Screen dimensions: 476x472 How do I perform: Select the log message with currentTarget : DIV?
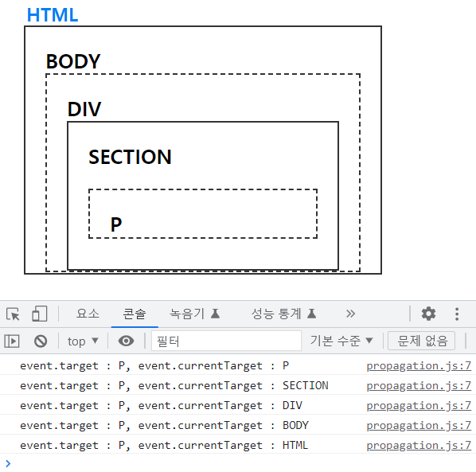point(161,405)
